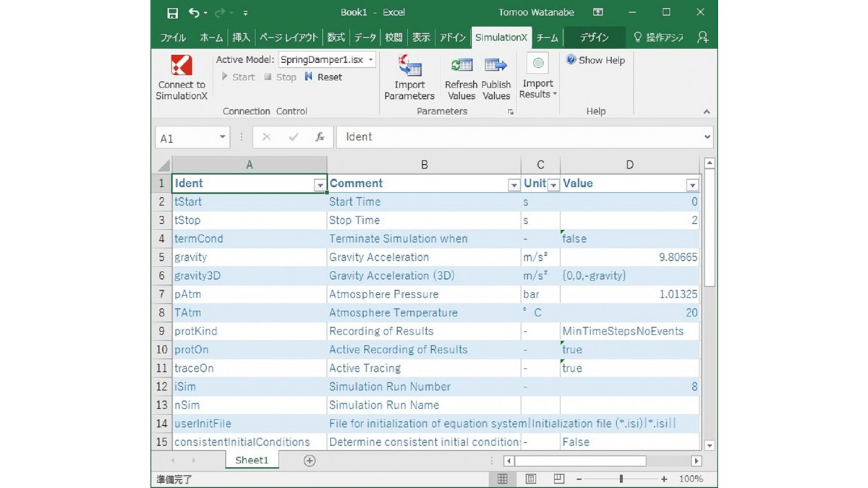Save the workbook with the floppy disk icon
The image size is (868, 488).
pos(172,13)
